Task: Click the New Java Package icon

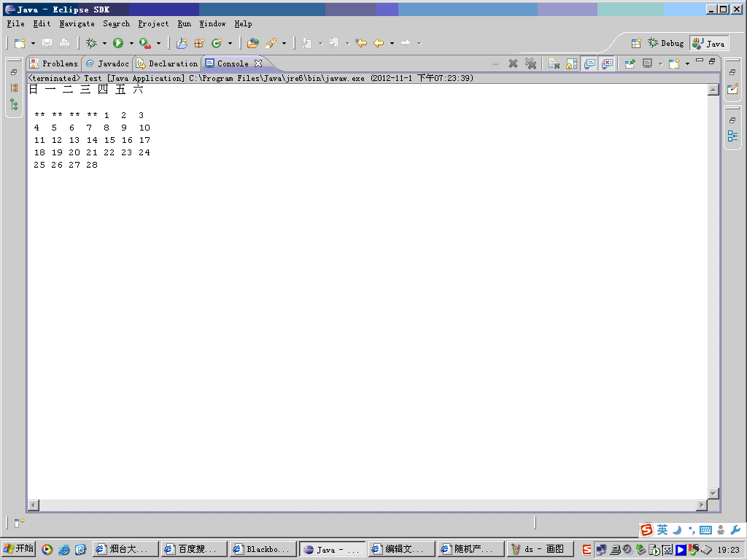Action: point(199,43)
